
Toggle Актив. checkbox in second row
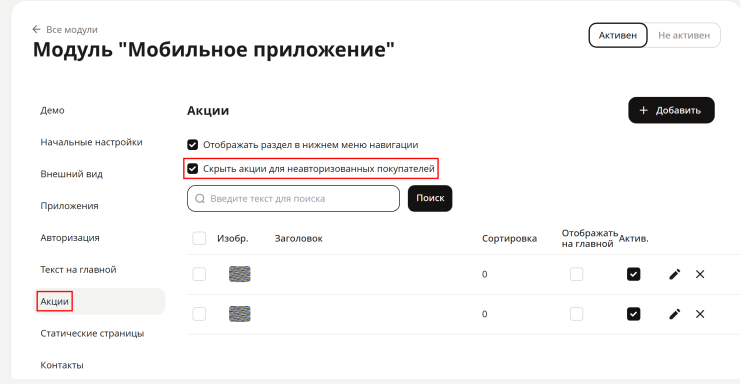tap(633, 314)
